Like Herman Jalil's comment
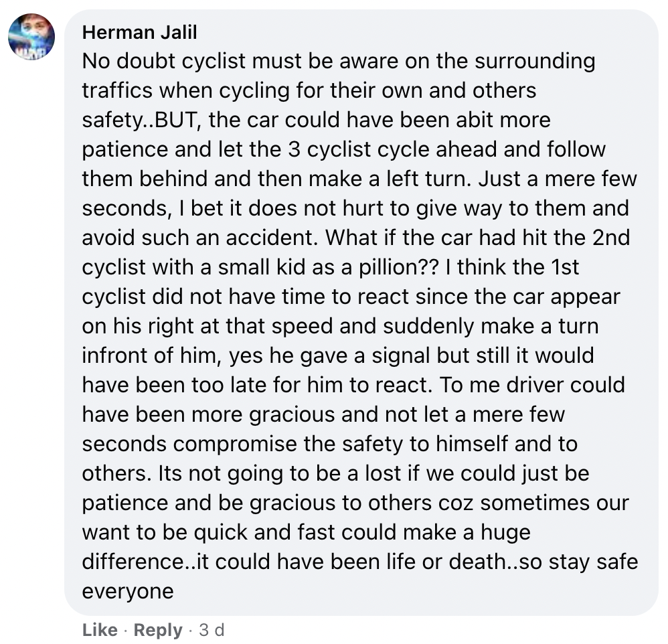The width and height of the screenshot is (668, 644). point(100,630)
